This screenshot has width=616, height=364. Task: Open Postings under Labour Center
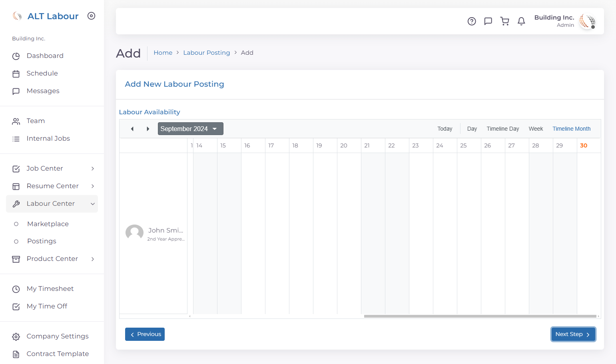[52, 241]
